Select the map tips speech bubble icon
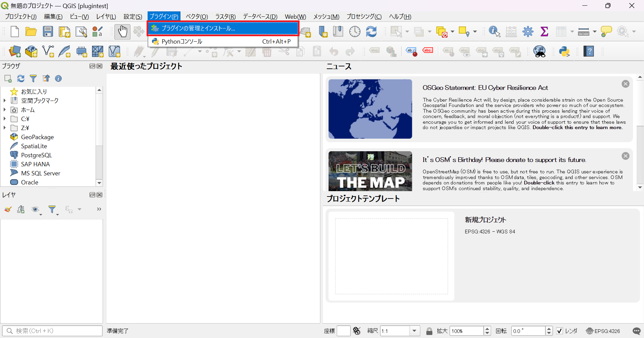This screenshot has width=644, height=338. 606,32
